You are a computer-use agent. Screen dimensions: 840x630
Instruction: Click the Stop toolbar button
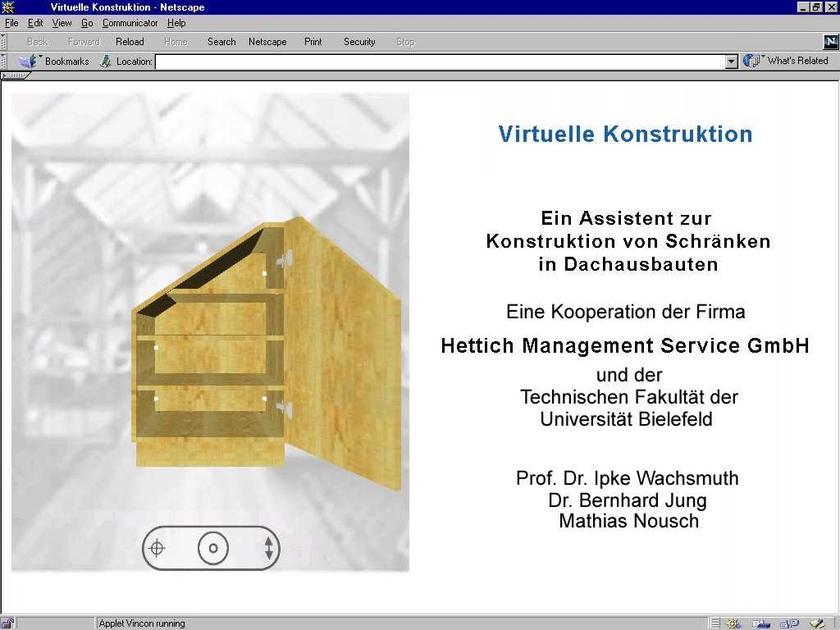click(405, 42)
